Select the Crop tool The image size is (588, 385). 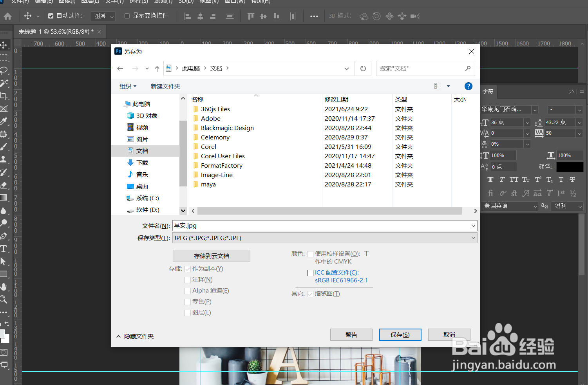[4, 96]
